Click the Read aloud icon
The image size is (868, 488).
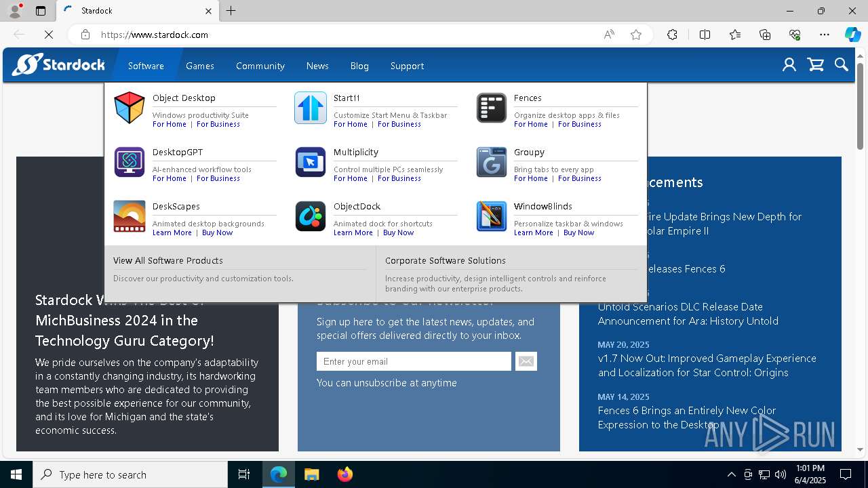[x=609, y=35]
